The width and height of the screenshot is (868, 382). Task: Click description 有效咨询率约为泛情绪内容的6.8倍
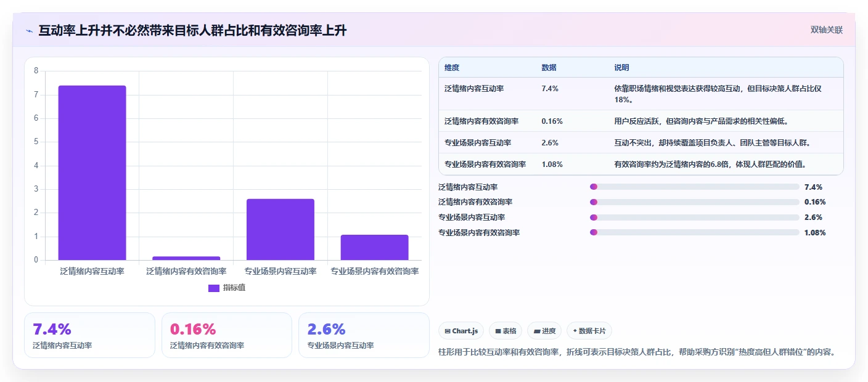pos(710,165)
